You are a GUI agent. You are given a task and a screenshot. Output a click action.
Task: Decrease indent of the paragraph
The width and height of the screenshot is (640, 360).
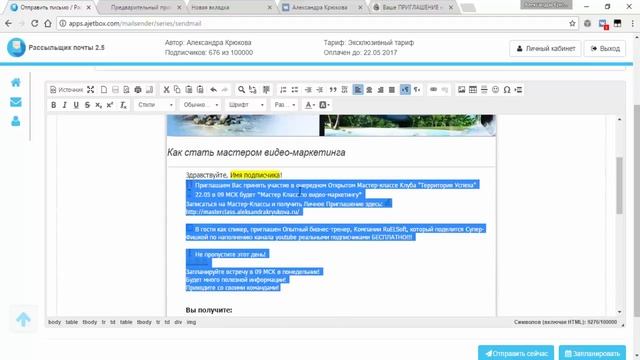[x=308, y=90]
